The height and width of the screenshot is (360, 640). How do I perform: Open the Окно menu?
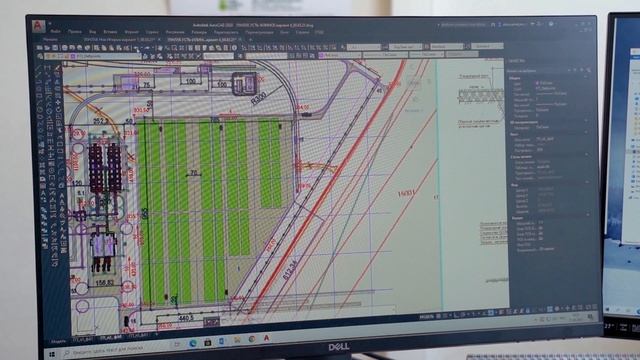click(x=284, y=32)
